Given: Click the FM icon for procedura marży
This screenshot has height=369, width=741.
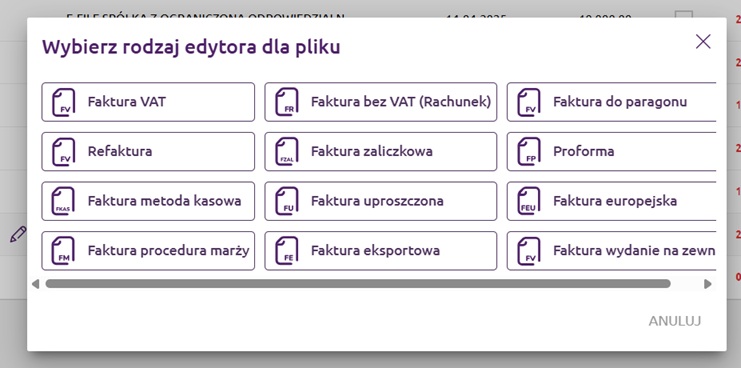Looking at the screenshot, I should 63,251.
